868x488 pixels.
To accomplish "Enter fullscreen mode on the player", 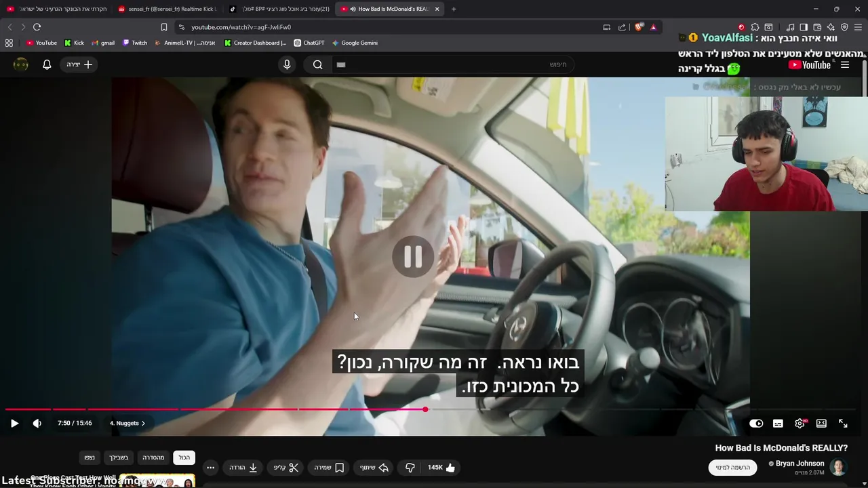I will (x=843, y=423).
